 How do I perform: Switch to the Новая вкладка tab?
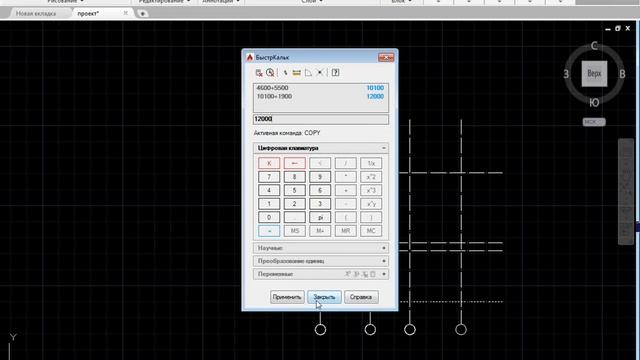36,13
